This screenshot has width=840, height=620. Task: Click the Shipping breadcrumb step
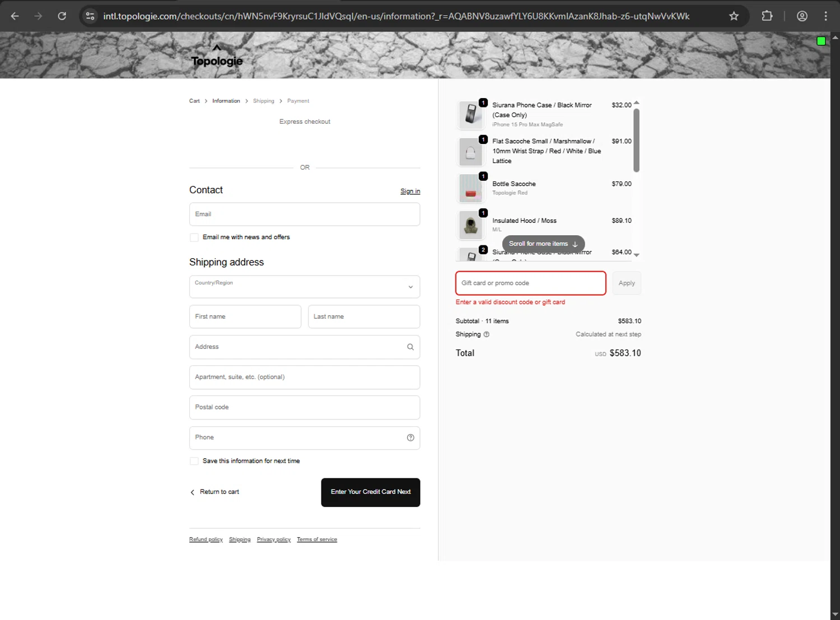coord(264,101)
